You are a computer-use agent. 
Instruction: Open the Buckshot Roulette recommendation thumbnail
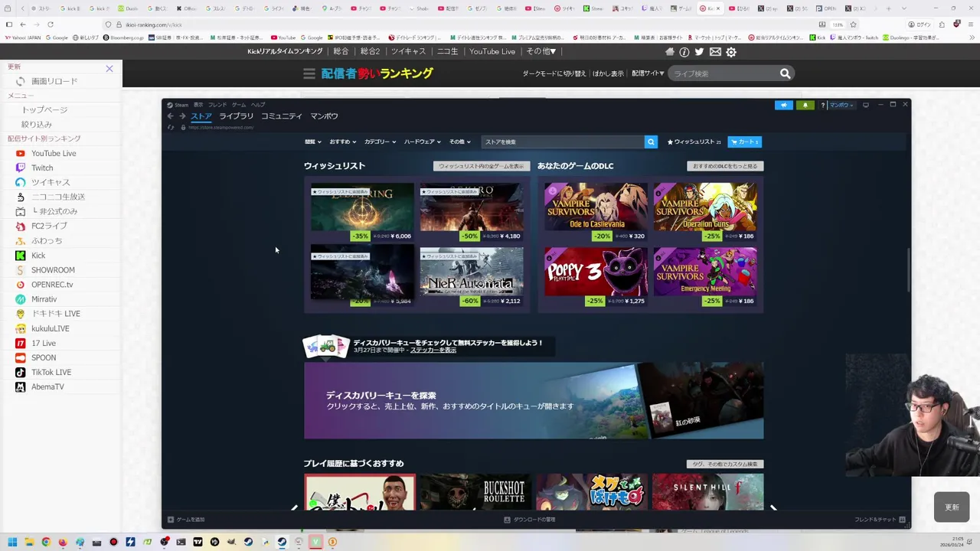[x=475, y=492]
